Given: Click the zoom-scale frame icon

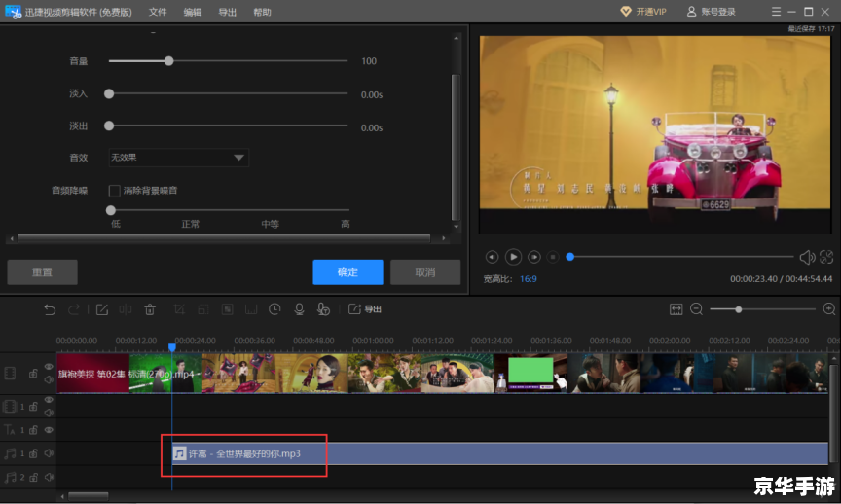Looking at the screenshot, I should click(x=203, y=309).
